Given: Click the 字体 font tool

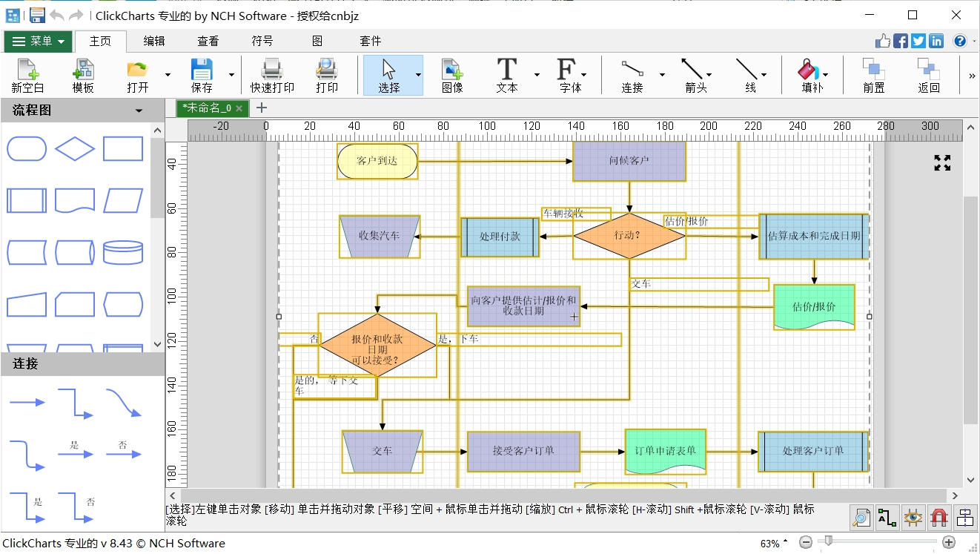Looking at the screenshot, I should 570,75.
